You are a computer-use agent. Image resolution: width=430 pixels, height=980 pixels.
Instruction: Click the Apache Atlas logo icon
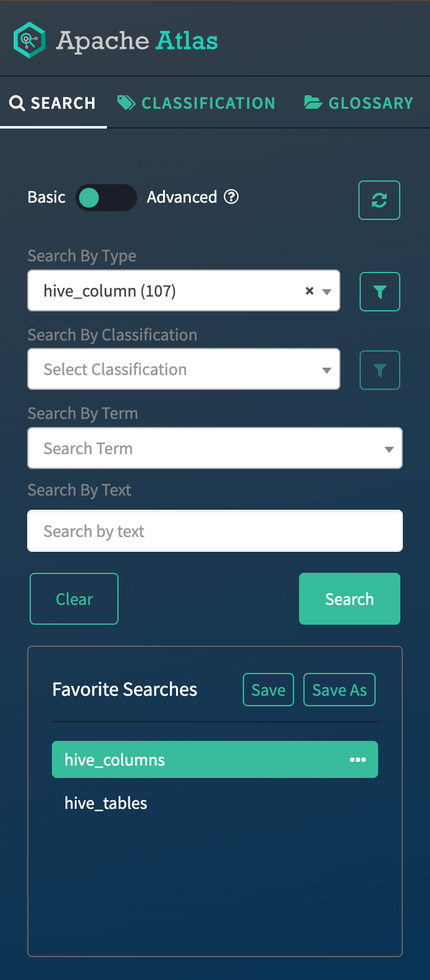click(x=30, y=41)
